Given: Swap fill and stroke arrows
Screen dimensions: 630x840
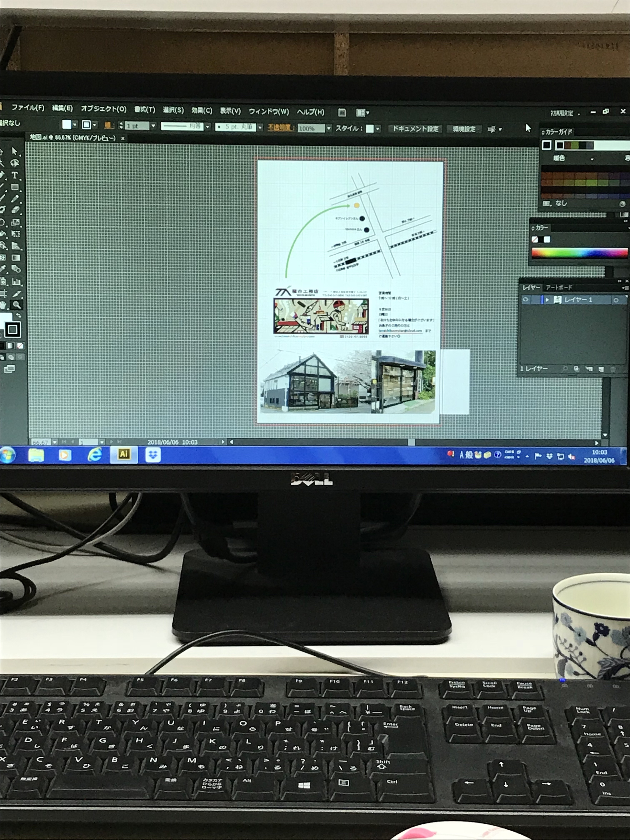Looking at the screenshot, I should tap(19, 316).
